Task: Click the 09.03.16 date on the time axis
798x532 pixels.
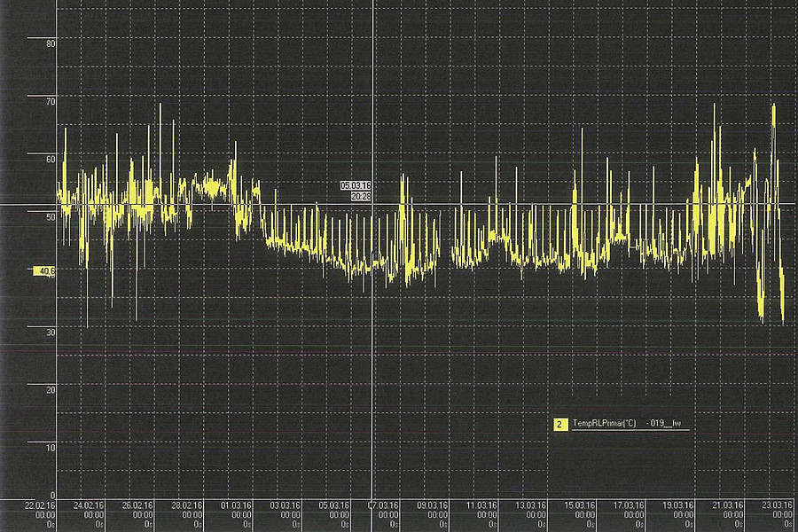Action: [433, 505]
